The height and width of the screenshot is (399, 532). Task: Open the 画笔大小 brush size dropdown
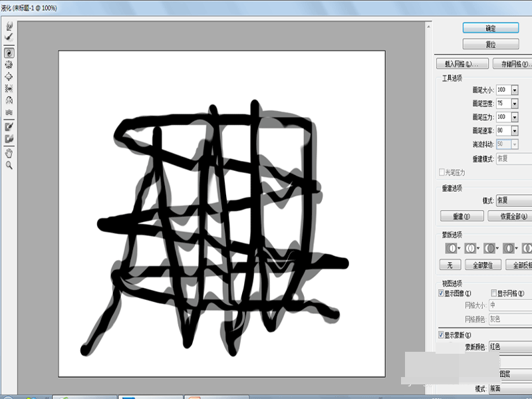[515, 90]
